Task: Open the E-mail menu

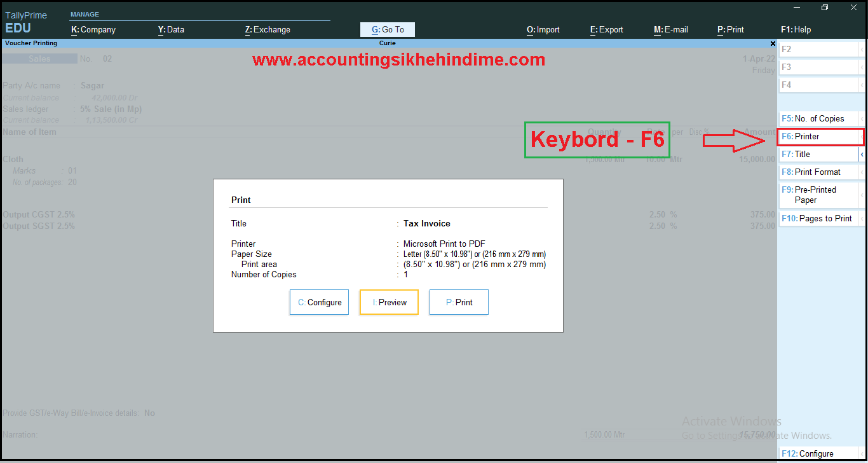Action: 670,29
